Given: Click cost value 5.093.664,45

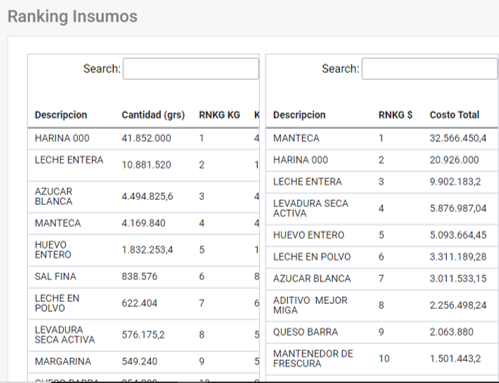Looking at the screenshot, I should (x=458, y=235).
